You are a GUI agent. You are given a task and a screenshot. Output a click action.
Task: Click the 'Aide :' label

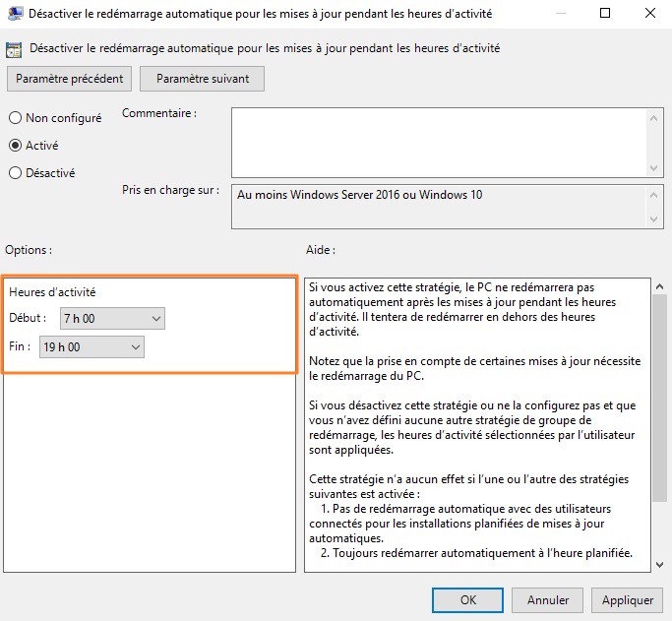pyautogui.click(x=321, y=250)
